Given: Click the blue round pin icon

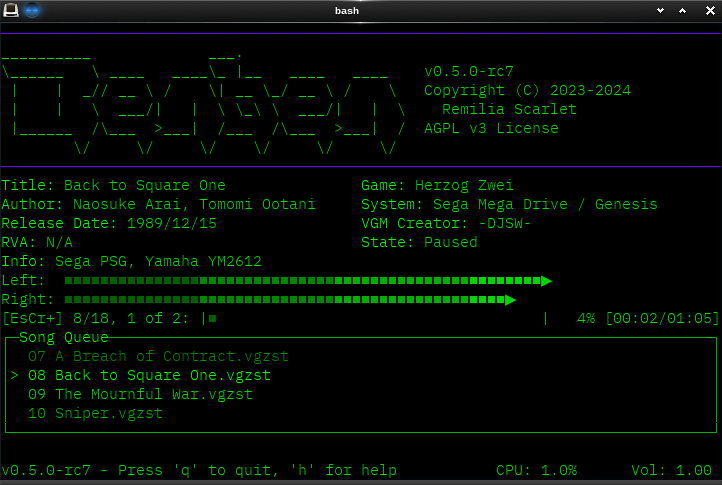Looking at the screenshot, I should pos(32,10).
